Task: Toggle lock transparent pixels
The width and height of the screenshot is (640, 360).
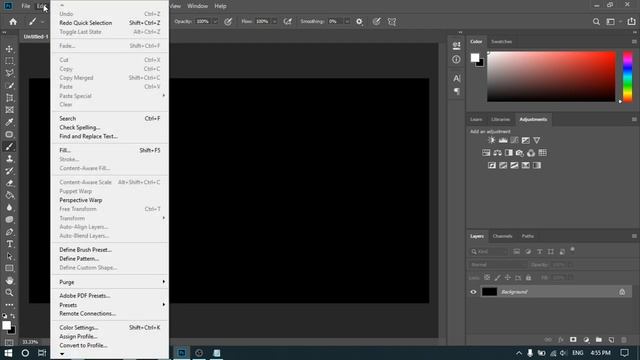Action: pyautogui.click(x=487, y=278)
